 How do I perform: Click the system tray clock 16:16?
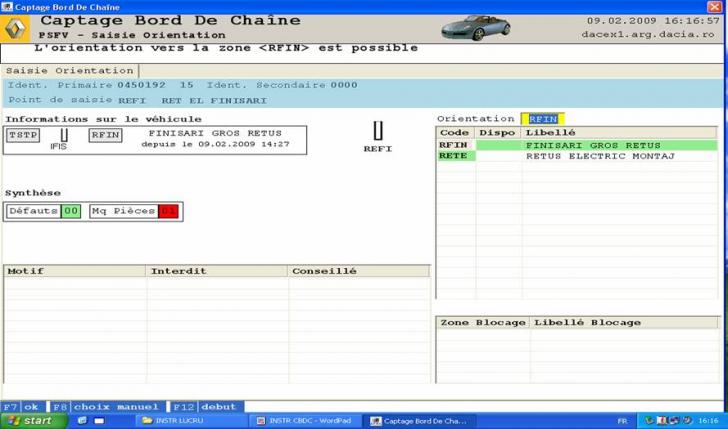[x=708, y=421]
